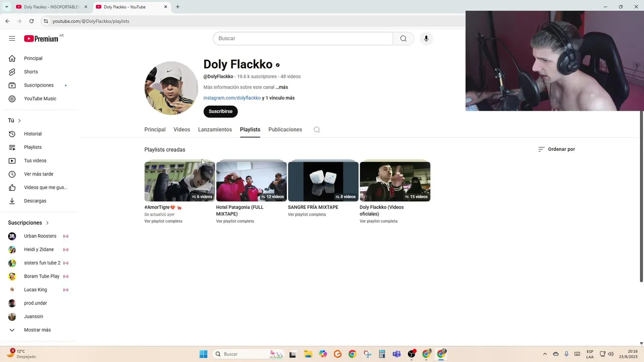Open the Windows Start menu
Viewport: 644px width, 362px height.
point(203,354)
